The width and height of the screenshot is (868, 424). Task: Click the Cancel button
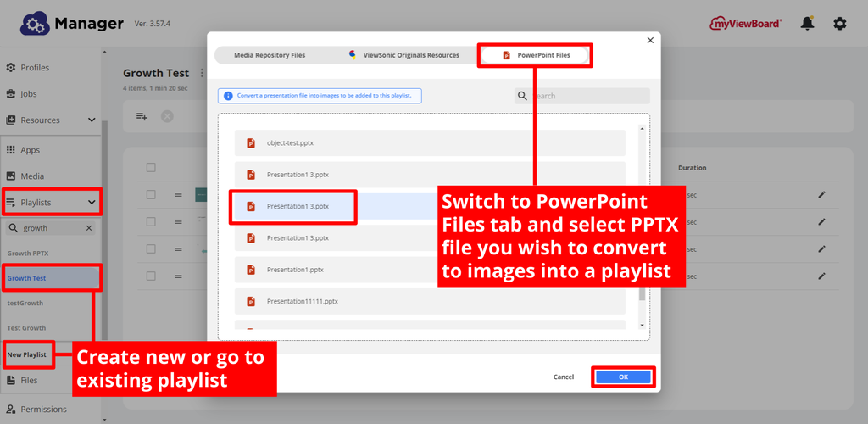pos(564,377)
